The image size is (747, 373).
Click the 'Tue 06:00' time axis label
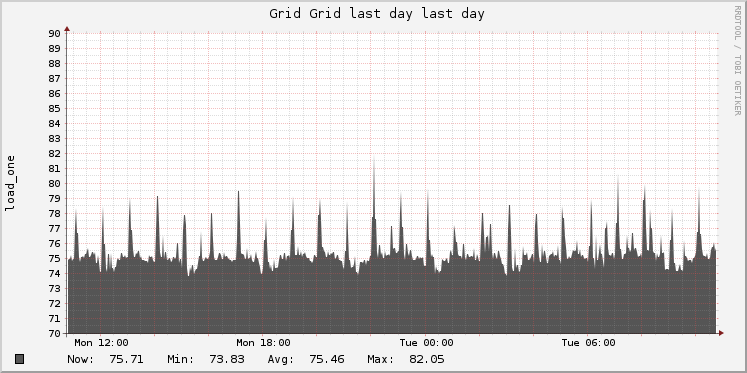588,343
